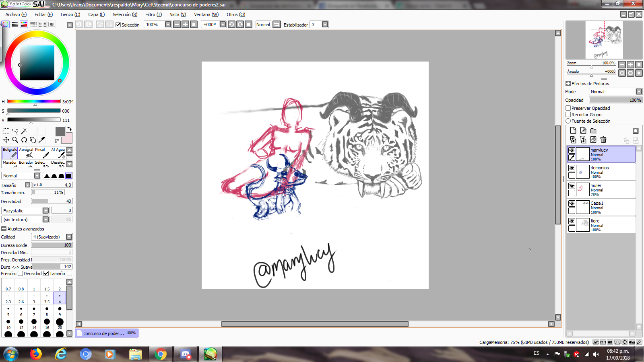Hide the tigre layer
The image size is (644, 362).
tap(572, 221)
